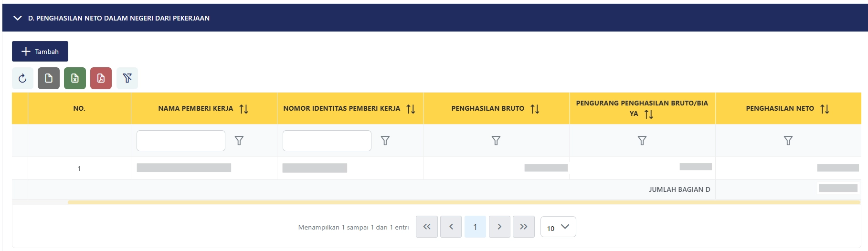The width and height of the screenshot is (868, 251).
Task: Click the Tambah button
Action: point(40,52)
